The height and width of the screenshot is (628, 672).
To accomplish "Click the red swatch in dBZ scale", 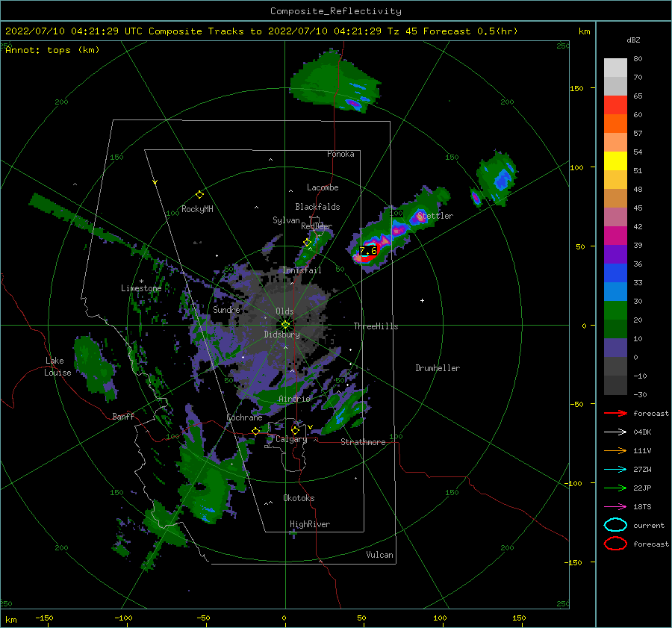I will click(x=615, y=105).
